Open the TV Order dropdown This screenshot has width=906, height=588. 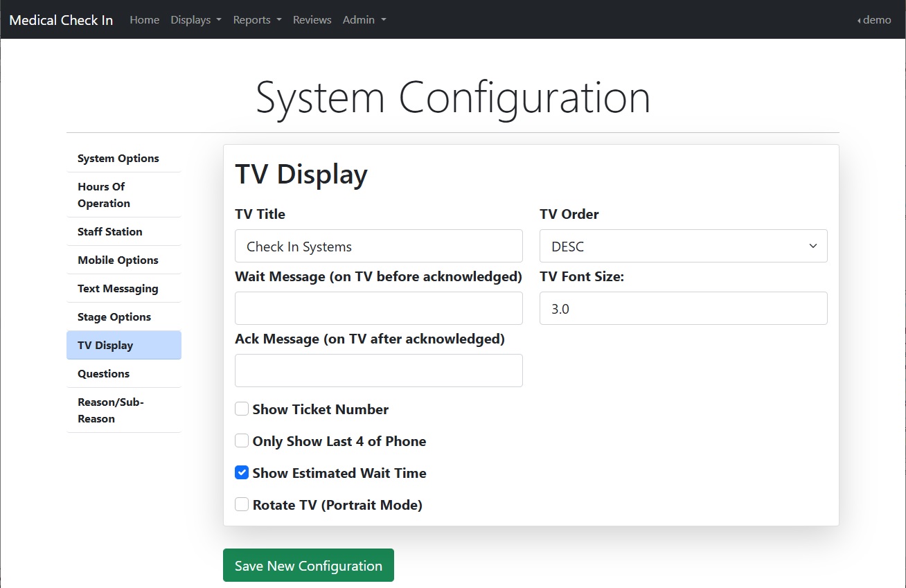[684, 246]
